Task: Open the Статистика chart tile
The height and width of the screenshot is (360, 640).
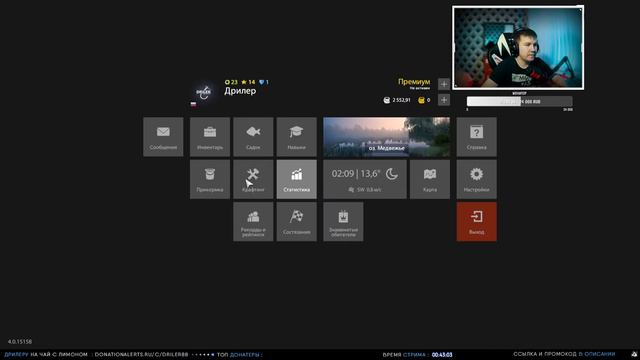Action: [296, 179]
